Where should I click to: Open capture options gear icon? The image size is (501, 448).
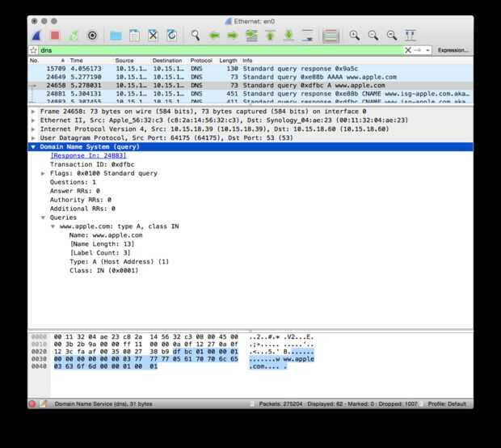(92, 35)
